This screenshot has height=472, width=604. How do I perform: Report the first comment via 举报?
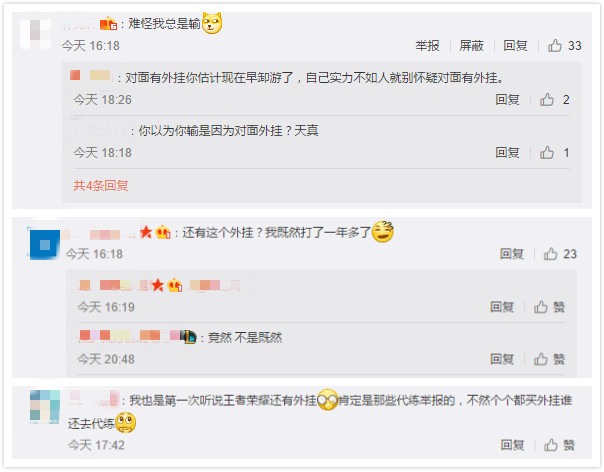427,45
